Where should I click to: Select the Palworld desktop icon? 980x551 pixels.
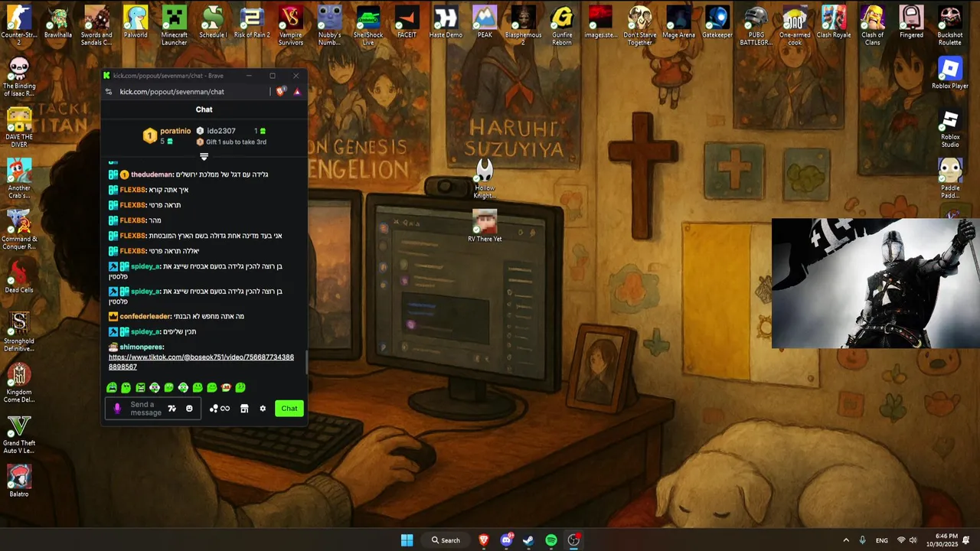136,23
